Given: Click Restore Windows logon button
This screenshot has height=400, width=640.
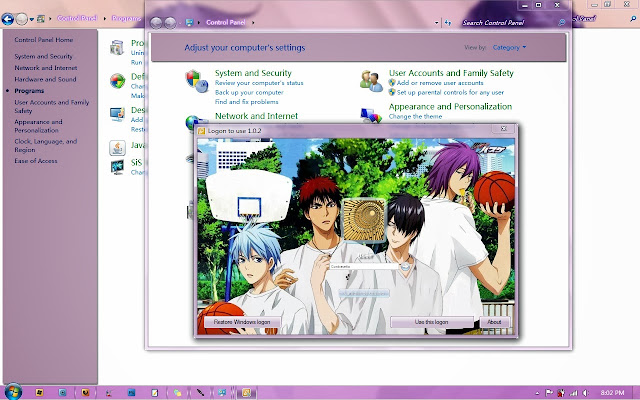Looking at the screenshot, I should tap(242, 322).
